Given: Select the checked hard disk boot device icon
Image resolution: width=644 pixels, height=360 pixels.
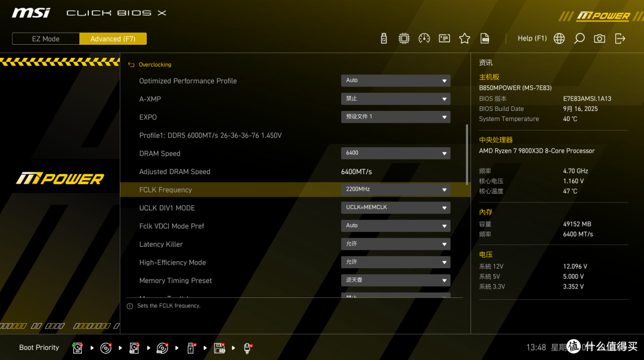Looking at the screenshot, I should (77, 348).
